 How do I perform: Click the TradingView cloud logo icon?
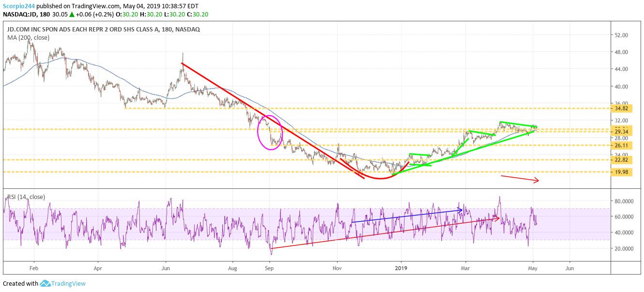click(x=46, y=283)
